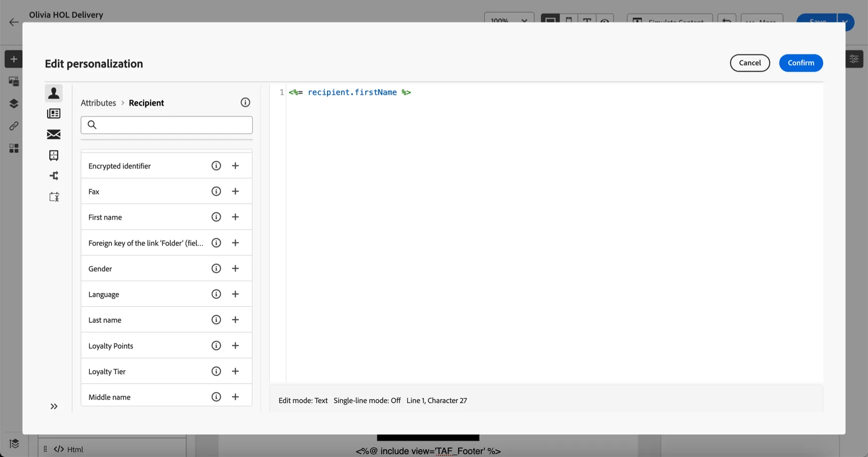Add Language attribute with plus icon
The width and height of the screenshot is (868, 457).
click(235, 294)
